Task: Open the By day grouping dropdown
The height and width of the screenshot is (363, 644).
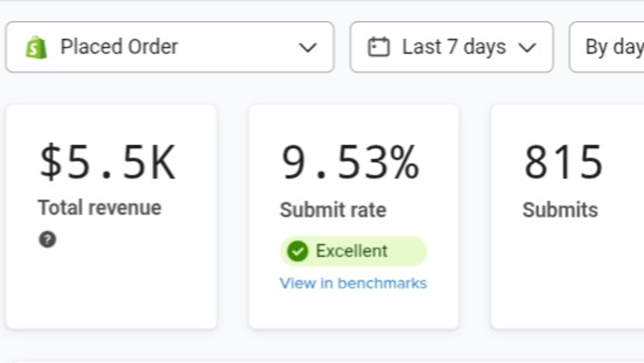Action: click(x=607, y=47)
